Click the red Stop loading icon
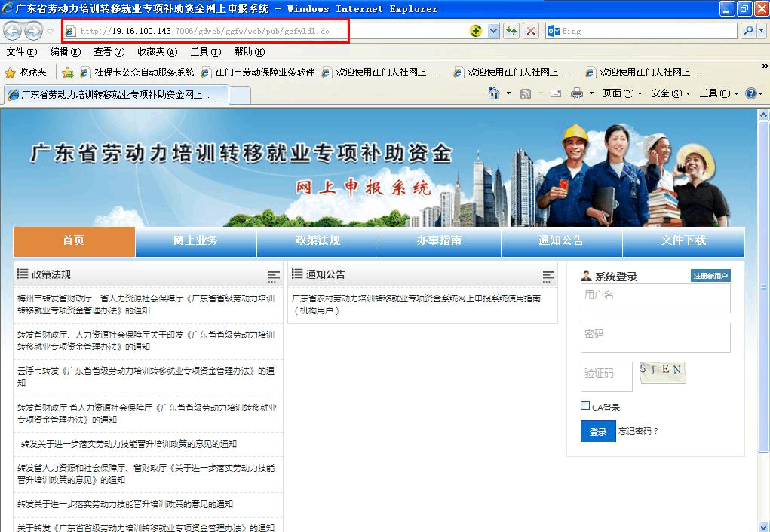 click(531, 31)
